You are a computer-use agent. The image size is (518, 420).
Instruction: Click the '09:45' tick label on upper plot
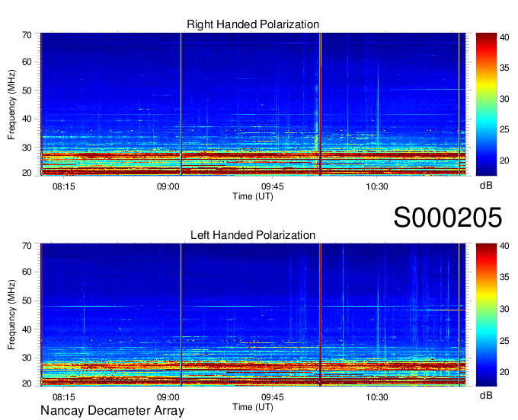click(273, 186)
